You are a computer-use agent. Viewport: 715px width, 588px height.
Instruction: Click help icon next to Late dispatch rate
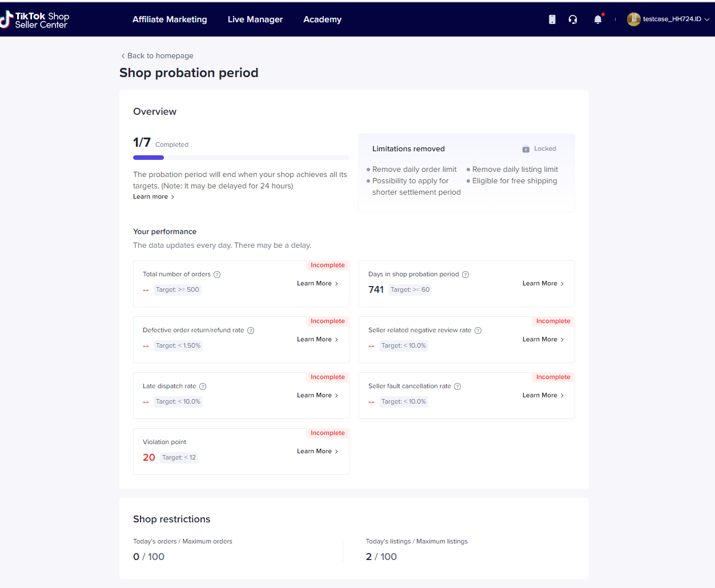pyautogui.click(x=203, y=386)
